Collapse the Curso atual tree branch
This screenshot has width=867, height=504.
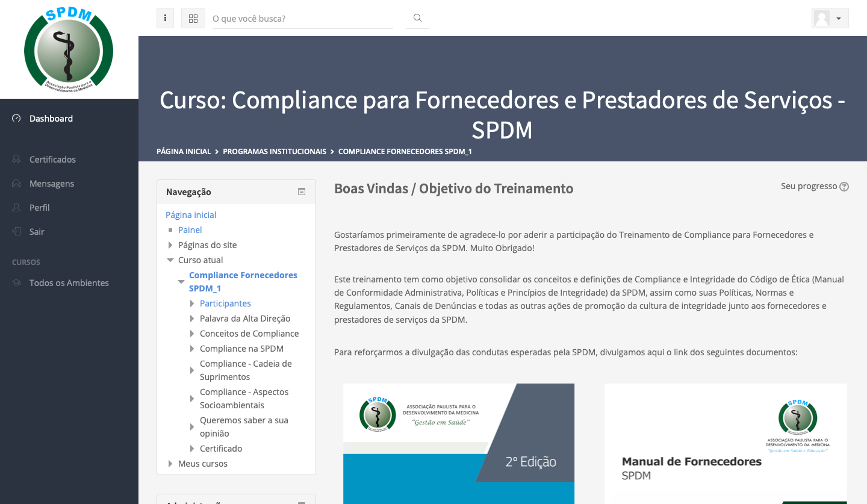[x=170, y=260]
